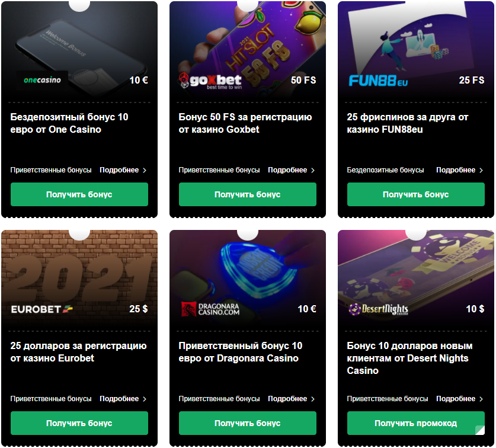Click the onecasino logo

coord(42,80)
